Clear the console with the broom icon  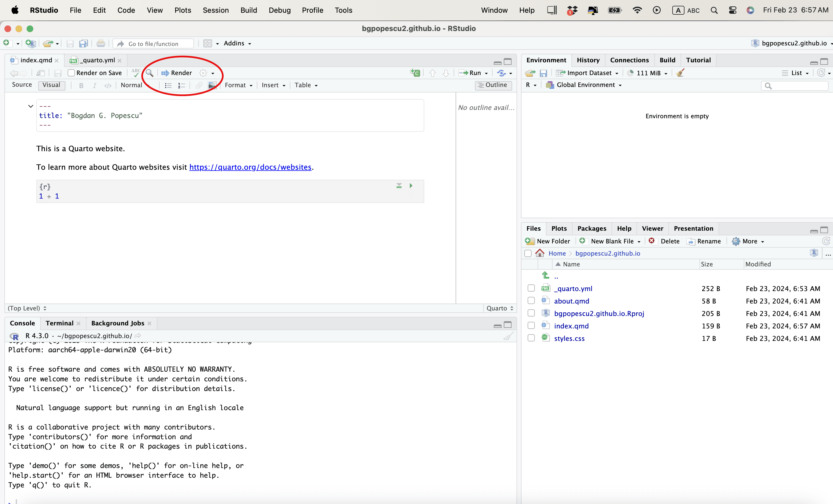click(508, 336)
